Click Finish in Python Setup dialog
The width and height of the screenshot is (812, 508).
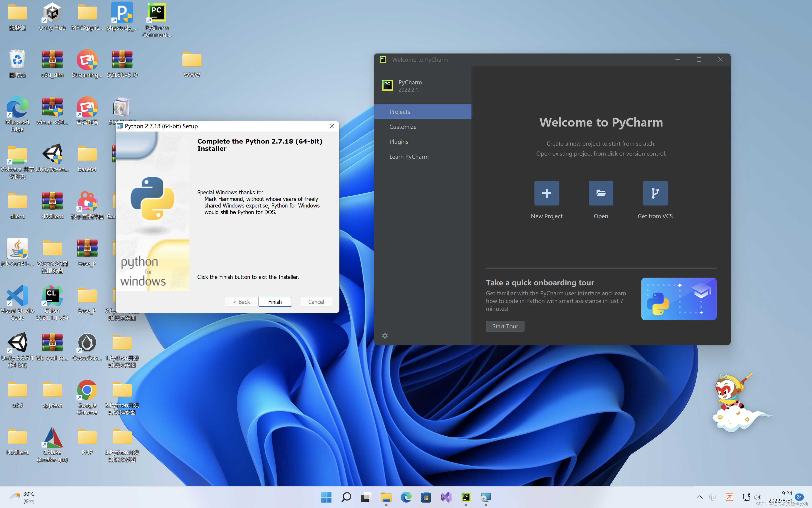click(x=275, y=302)
